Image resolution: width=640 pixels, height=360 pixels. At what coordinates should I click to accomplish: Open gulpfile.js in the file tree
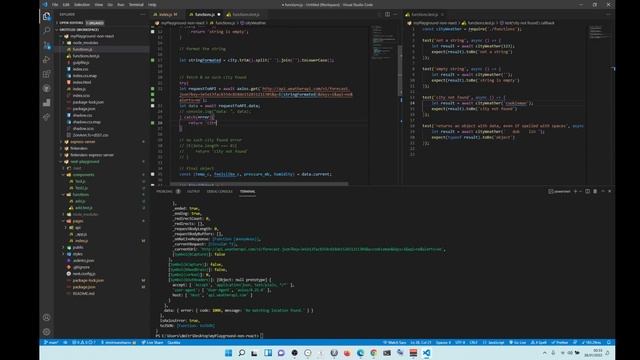[x=81, y=62]
